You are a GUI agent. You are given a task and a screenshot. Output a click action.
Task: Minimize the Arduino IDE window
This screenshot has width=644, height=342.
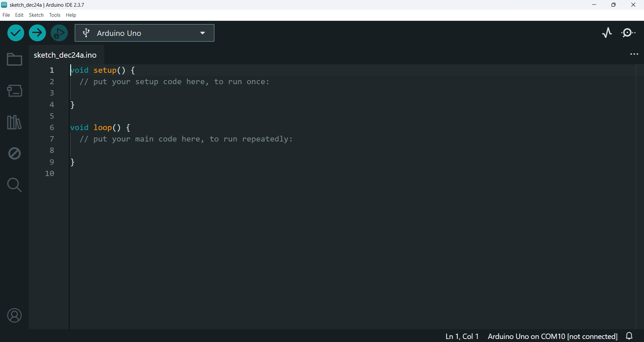pyautogui.click(x=594, y=5)
